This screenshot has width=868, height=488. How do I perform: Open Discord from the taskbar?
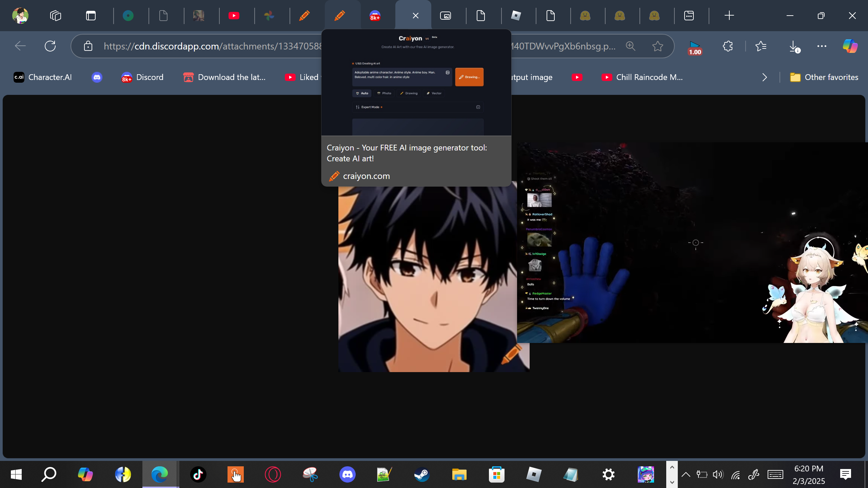pos(347,474)
